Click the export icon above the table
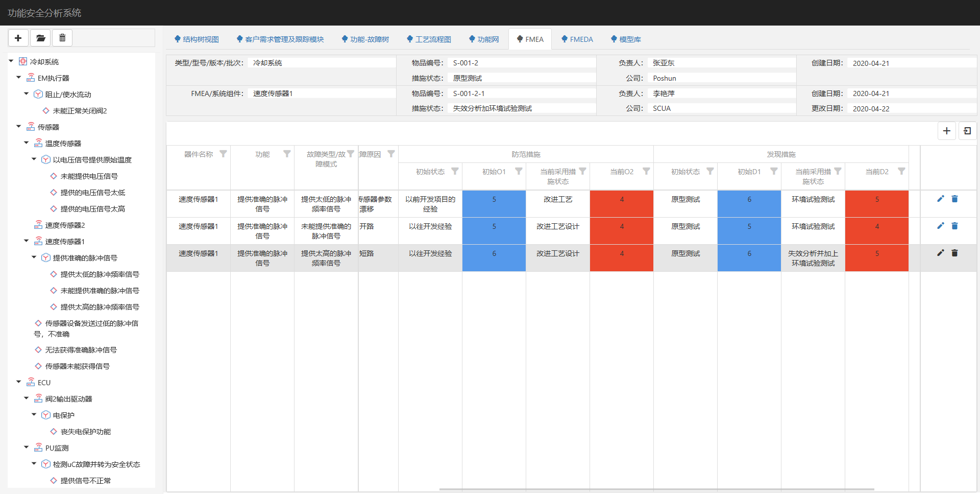This screenshot has height=494, width=980. pos(967,131)
